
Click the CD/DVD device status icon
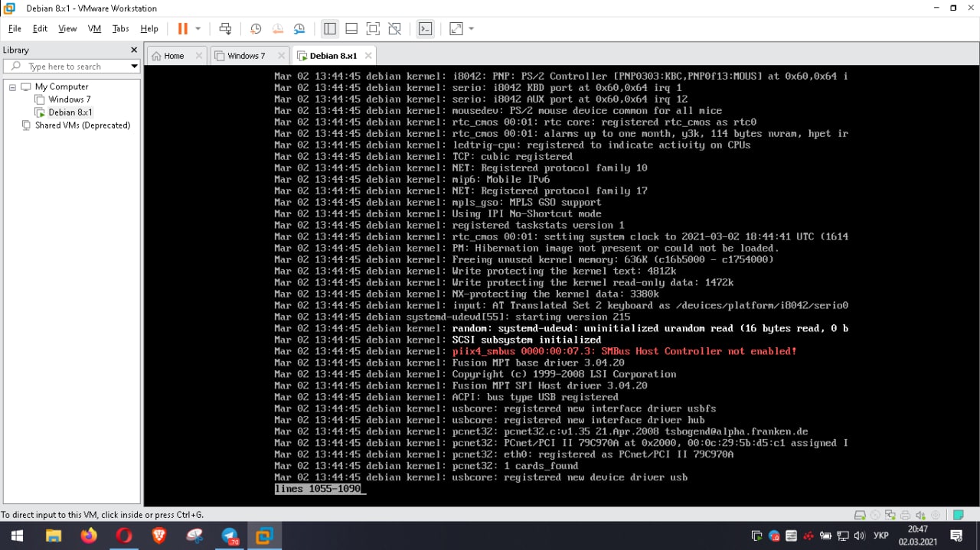tap(875, 516)
